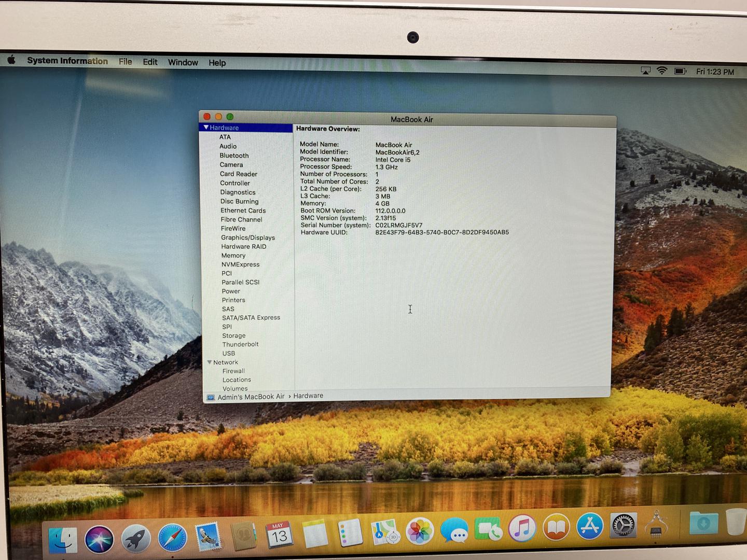Open FaceTime from the Dock
This screenshot has height=560, width=747.
(488, 529)
